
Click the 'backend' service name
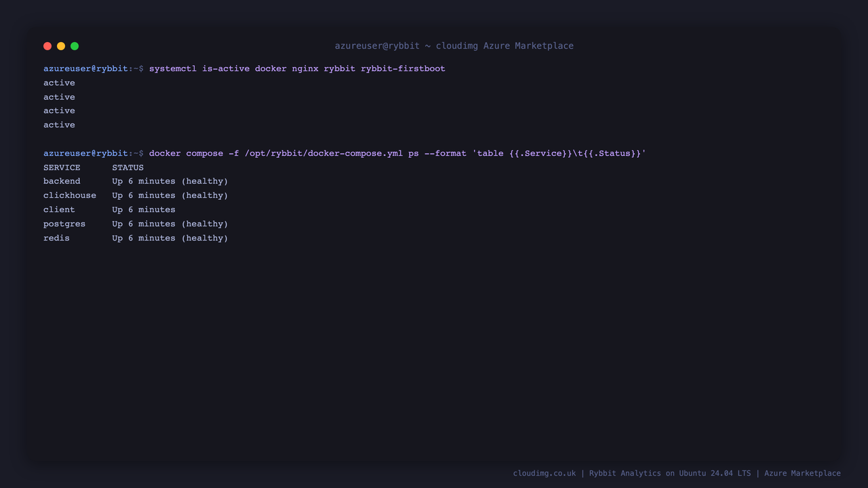[62, 181]
